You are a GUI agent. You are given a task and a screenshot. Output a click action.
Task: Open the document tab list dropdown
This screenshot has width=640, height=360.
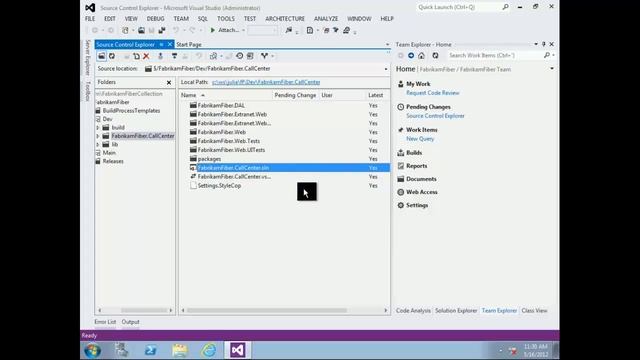pyautogui.click(x=387, y=44)
